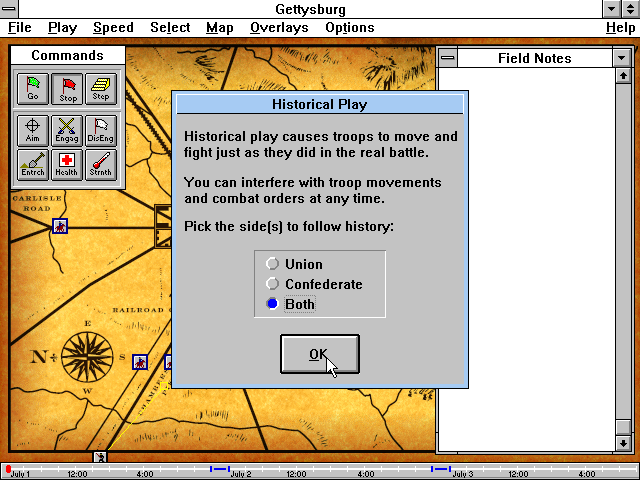Open the Speed menu

point(113,27)
